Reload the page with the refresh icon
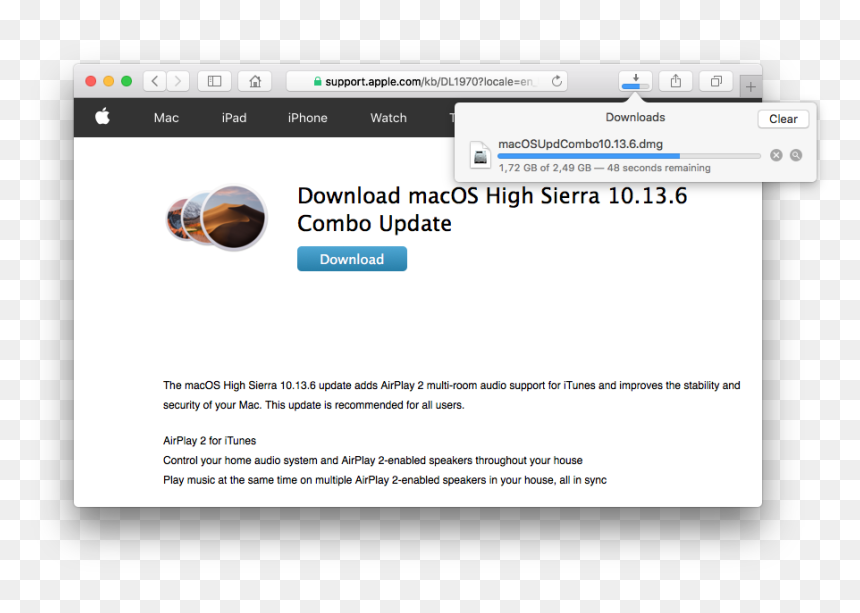 tap(557, 81)
